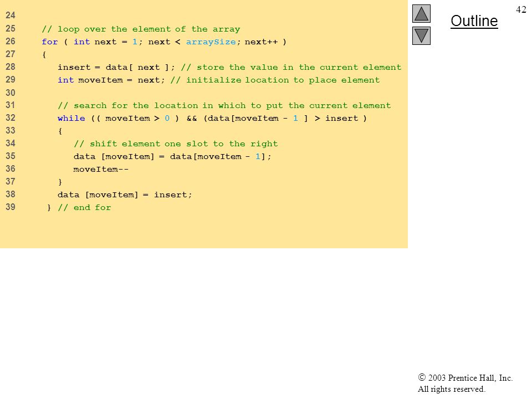
Task: Click the 'for' keyword on line 26
Action: click(x=49, y=42)
